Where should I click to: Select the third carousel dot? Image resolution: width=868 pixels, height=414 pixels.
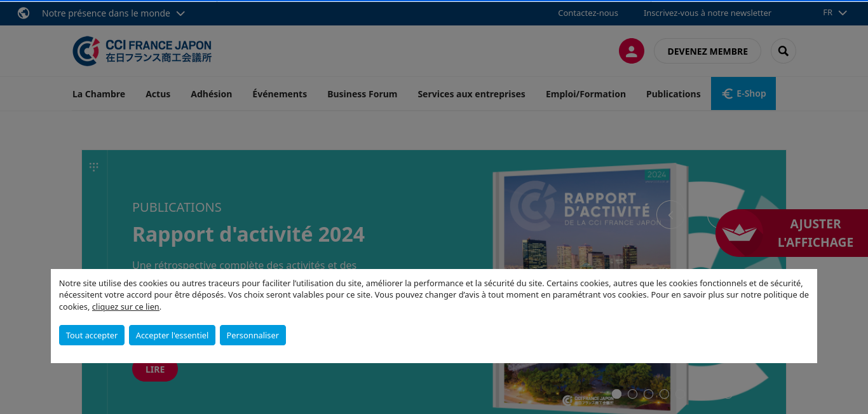pyautogui.click(x=648, y=394)
